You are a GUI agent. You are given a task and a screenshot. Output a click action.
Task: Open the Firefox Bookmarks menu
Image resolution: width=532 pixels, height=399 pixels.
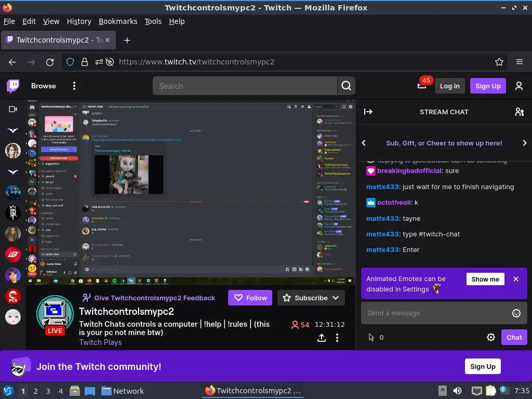[x=118, y=21]
